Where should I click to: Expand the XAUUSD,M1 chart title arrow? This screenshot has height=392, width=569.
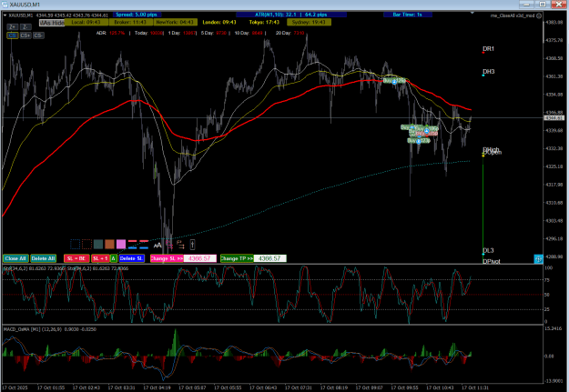point(5,15)
